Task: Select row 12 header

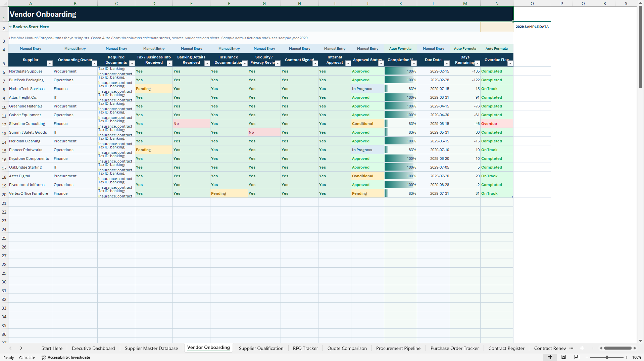Action: (4, 124)
